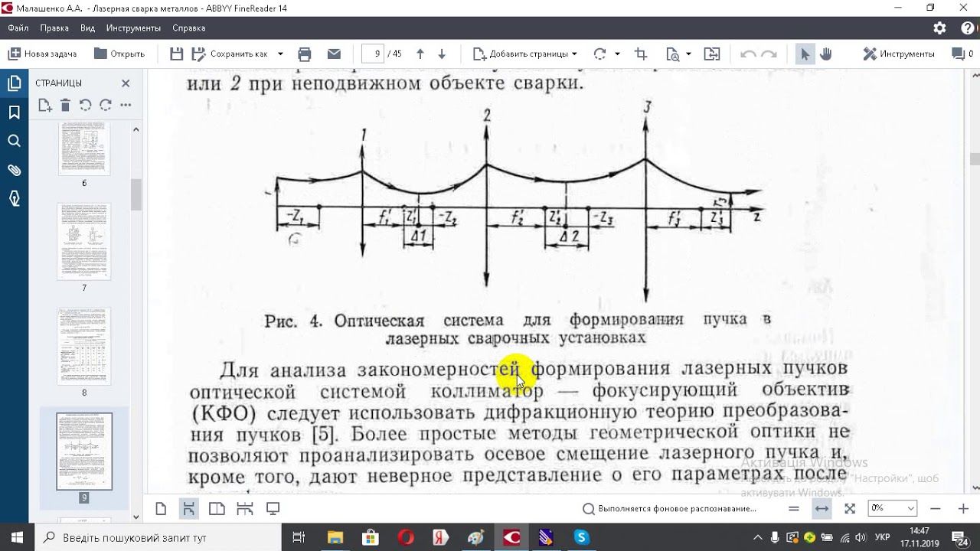The image size is (980, 551).
Task: Open the digital signatures pen icon
Action: pyautogui.click(x=14, y=198)
